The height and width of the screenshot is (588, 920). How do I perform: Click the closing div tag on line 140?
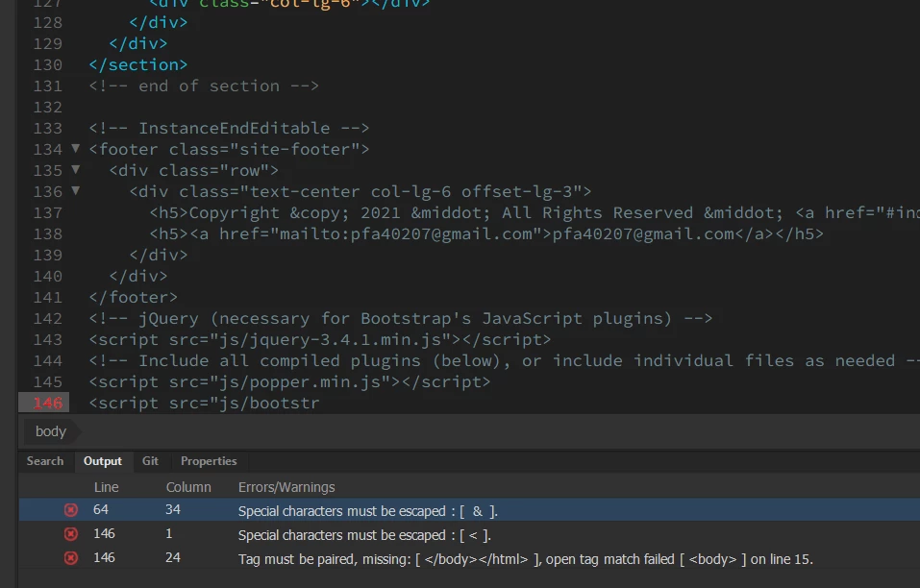[138, 276]
